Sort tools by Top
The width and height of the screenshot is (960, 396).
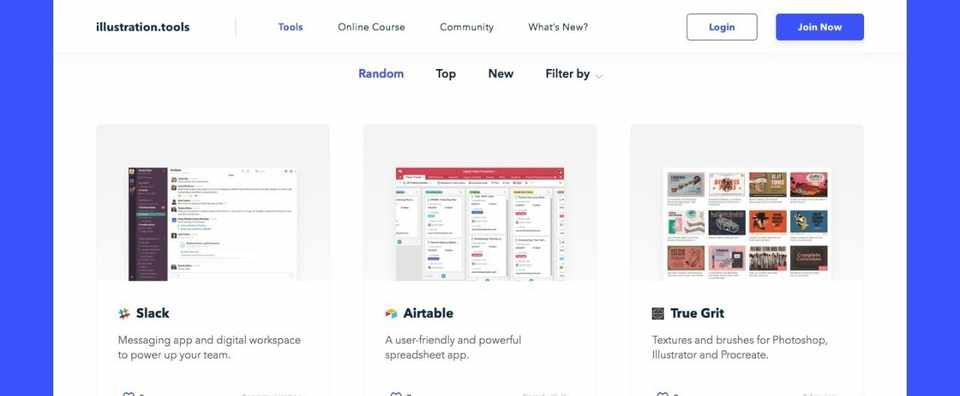pos(446,73)
